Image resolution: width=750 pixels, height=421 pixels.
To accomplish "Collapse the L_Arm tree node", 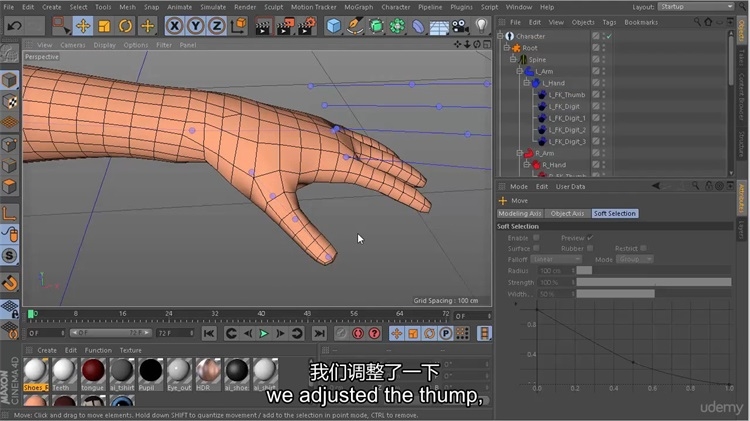I will point(520,72).
